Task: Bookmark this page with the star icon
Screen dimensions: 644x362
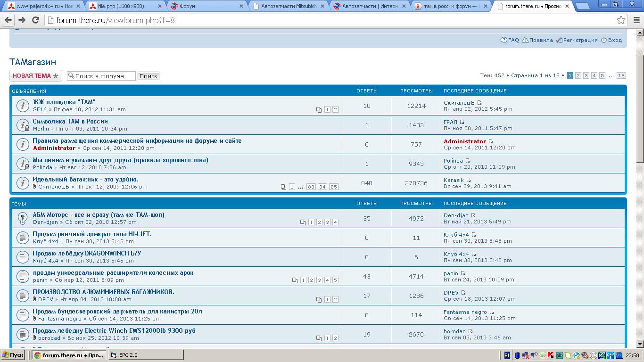Action: pyautogui.click(x=621, y=20)
